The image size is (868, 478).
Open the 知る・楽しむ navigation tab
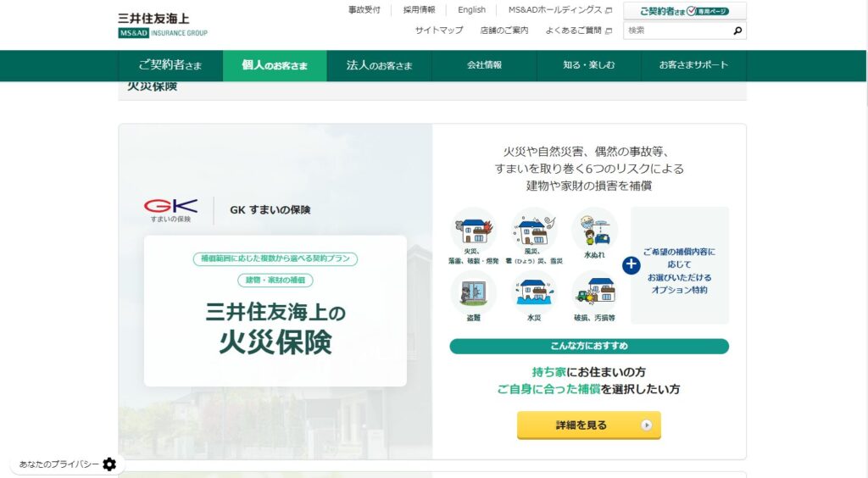click(x=589, y=65)
